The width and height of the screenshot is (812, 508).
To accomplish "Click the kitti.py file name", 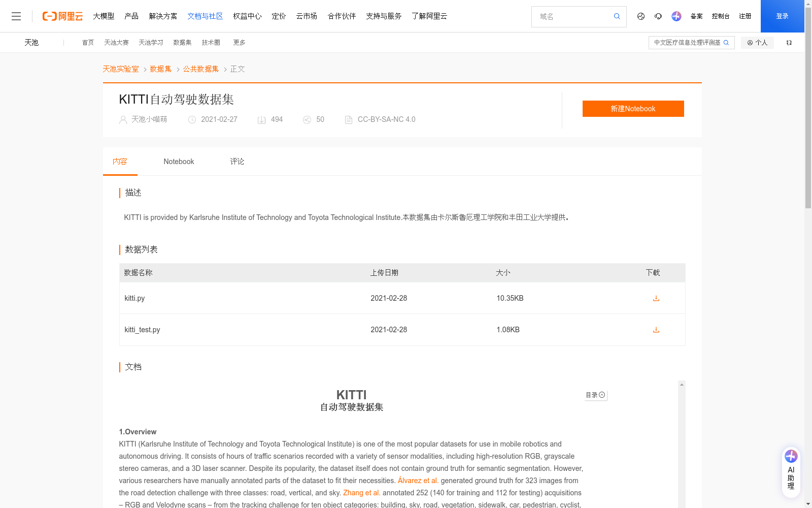I will (x=134, y=298).
